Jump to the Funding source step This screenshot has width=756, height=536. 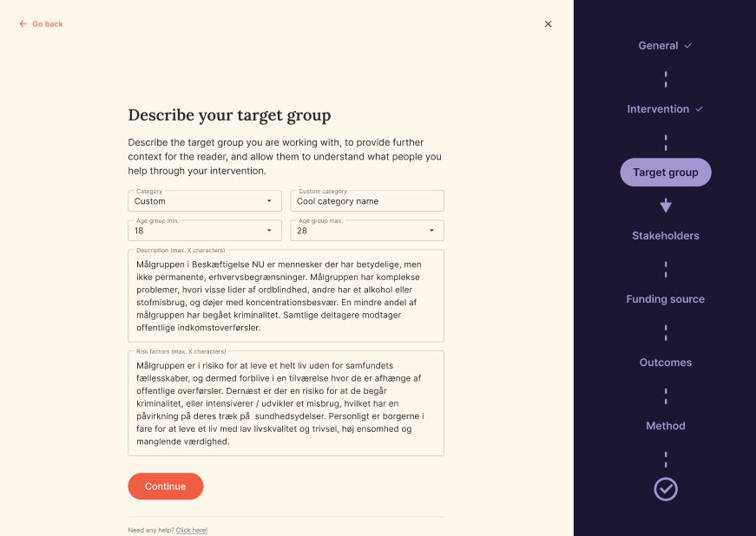[666, 299]
